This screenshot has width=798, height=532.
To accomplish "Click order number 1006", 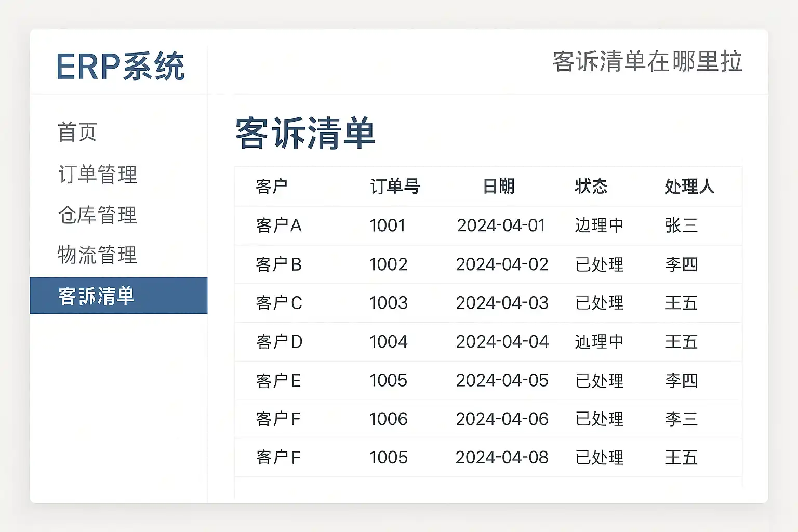I will (389, 419).
